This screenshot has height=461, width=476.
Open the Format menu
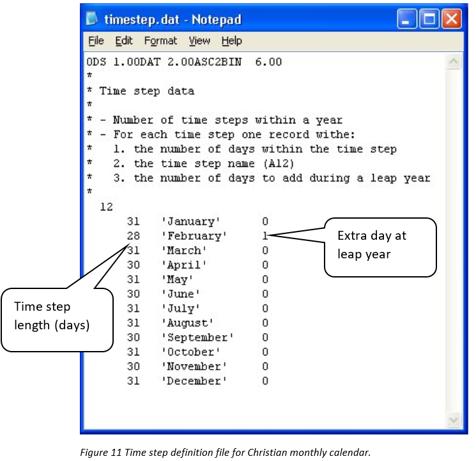click(160, 41)
